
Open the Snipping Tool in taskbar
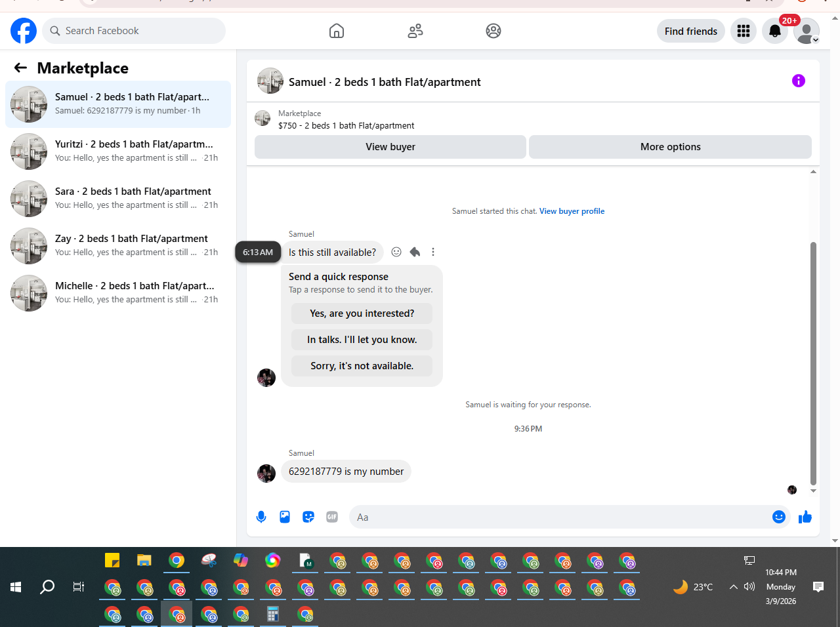pos(209,560)
